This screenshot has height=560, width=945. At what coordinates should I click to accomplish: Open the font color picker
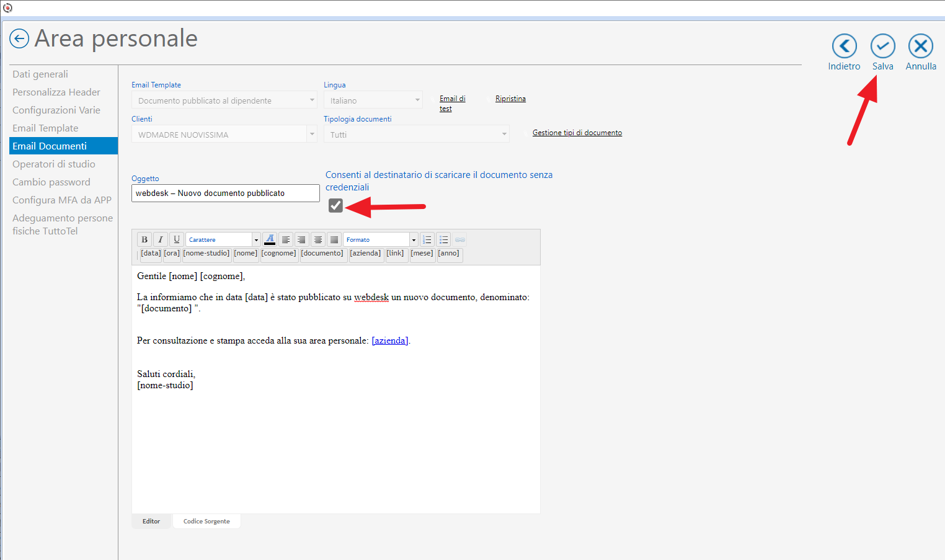tap(270, 239)
